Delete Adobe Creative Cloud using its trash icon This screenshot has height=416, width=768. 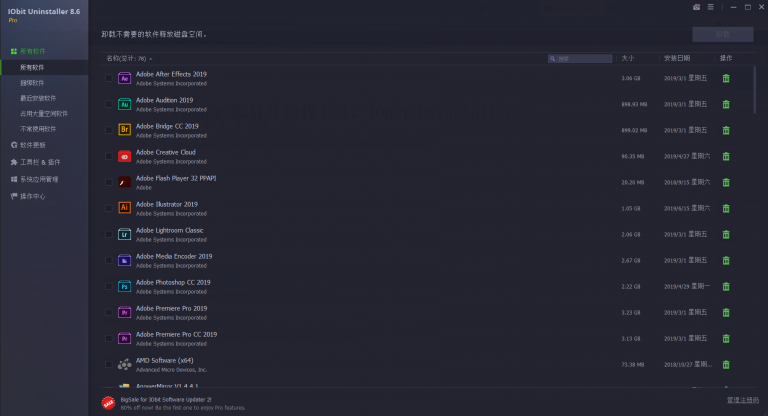[x=726, y=156]
